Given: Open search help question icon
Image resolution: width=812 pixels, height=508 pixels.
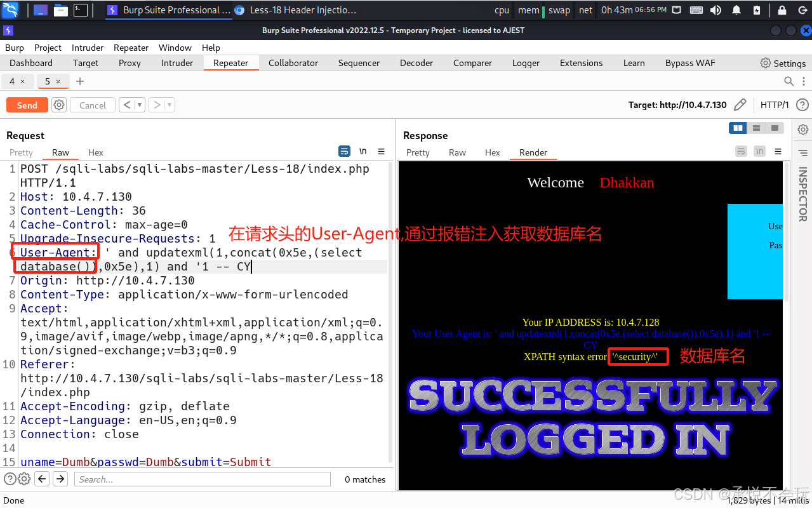Looking at the screenshot, I should coord(10,479).
